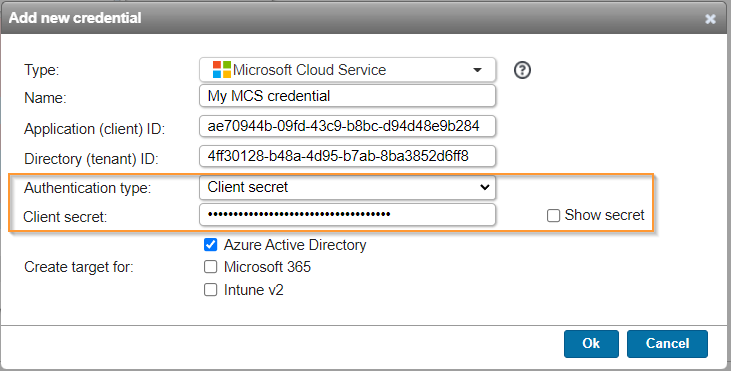The height and width of the screenshot is (371, 731).
Task: Check the Microsoft 365 target checkbox
Action: [211, 267]
